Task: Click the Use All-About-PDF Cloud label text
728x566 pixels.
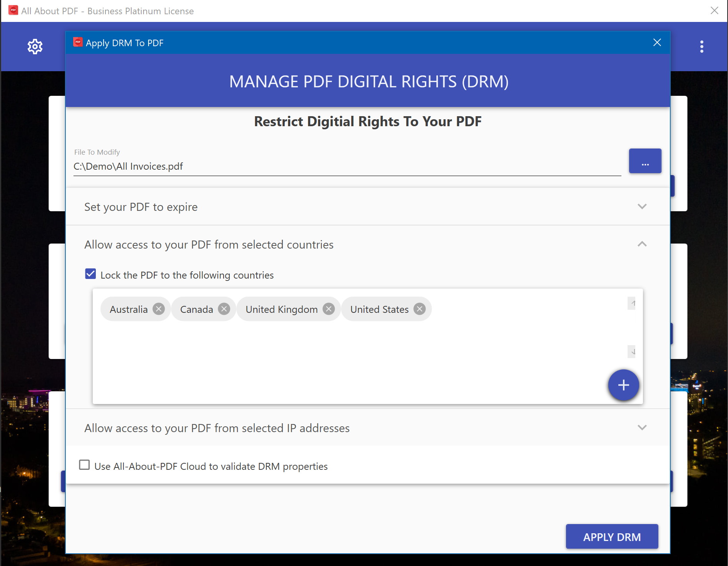Action: pos(211,466)
